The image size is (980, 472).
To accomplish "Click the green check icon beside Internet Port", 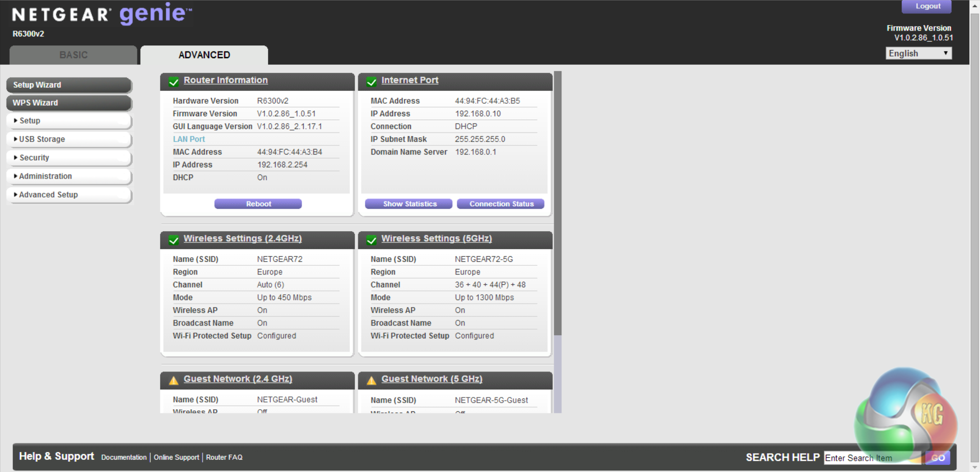I will pyautogui.click(x=372, y=82).
